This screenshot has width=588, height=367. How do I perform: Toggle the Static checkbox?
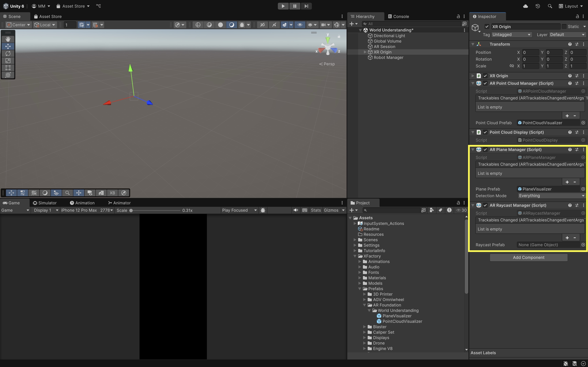click(x=564, y=27)
